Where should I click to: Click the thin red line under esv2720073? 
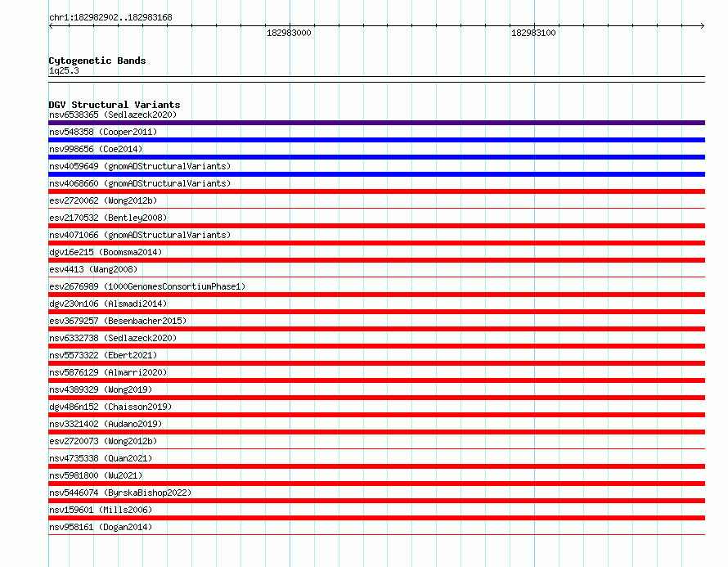pos(376,448)
